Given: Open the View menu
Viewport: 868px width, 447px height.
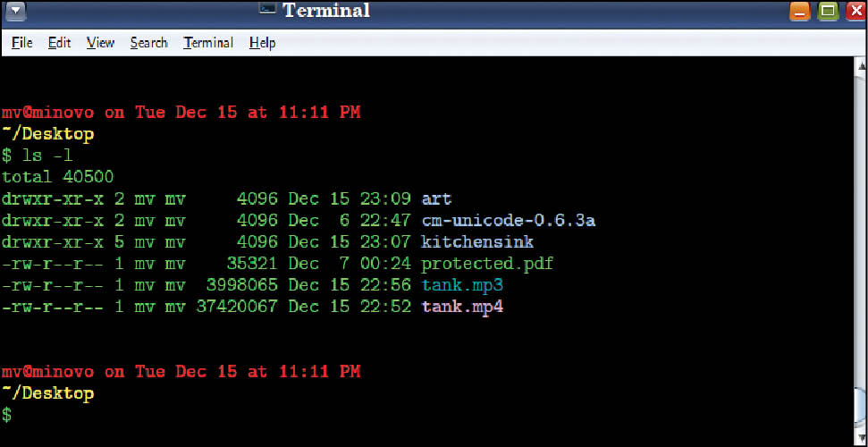Looking at the screenshot, I should [x=101, y=43].
